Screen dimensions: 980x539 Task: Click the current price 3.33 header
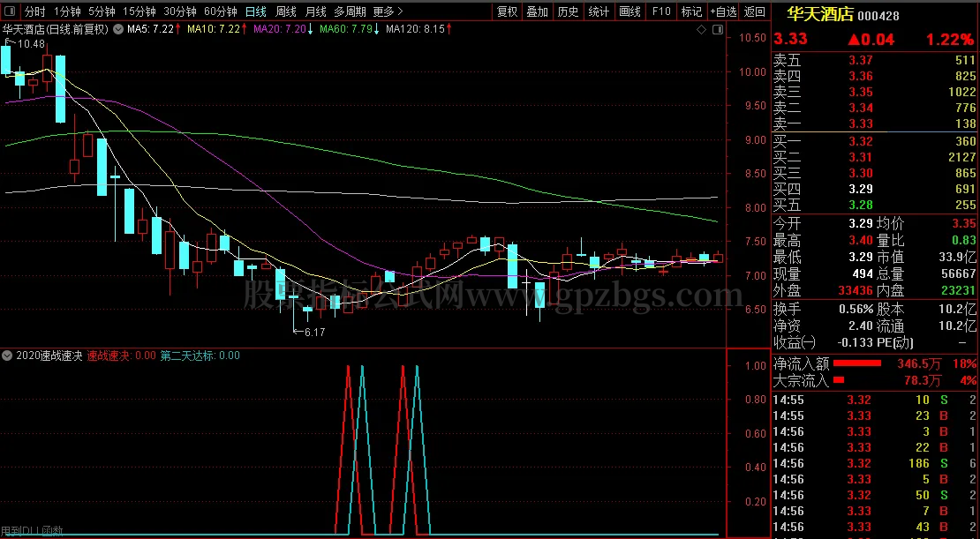pos(791,39)
